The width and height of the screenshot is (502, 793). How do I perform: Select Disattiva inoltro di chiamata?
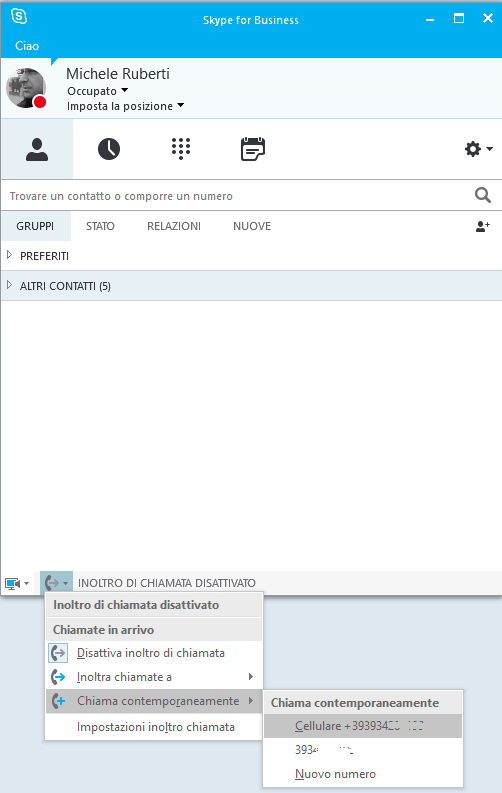click(x=154, y=653)
